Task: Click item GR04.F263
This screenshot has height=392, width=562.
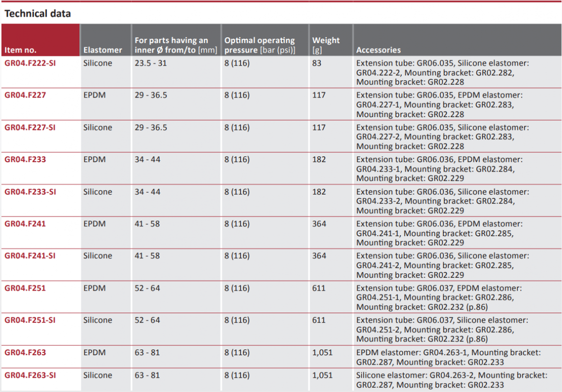Action: point(25,352)
